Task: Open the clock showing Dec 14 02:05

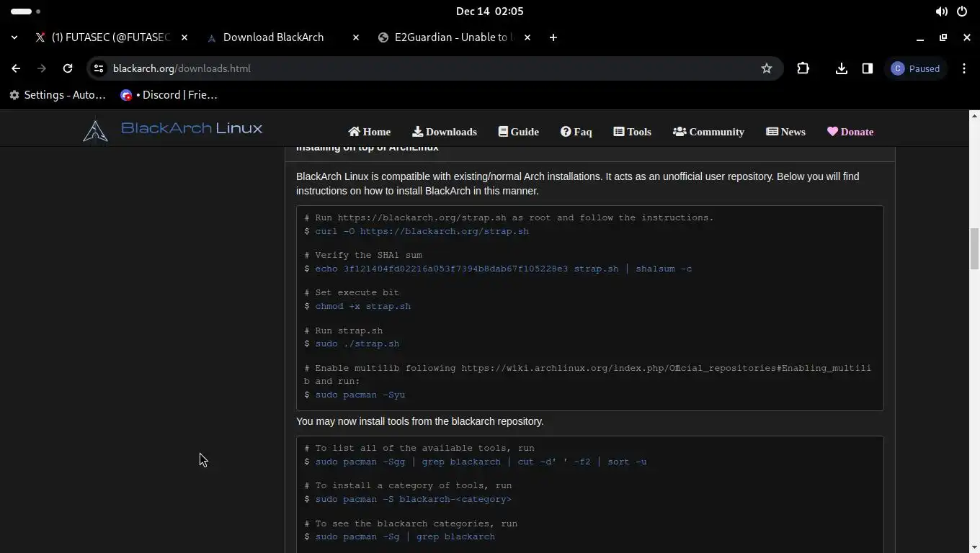Action: click(490, 12)
